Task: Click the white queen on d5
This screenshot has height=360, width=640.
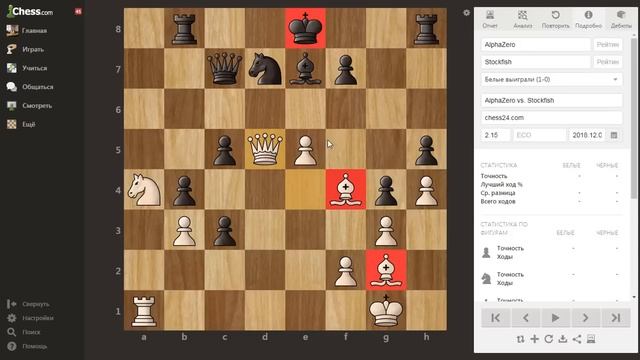Action: (x=265, y=149)
